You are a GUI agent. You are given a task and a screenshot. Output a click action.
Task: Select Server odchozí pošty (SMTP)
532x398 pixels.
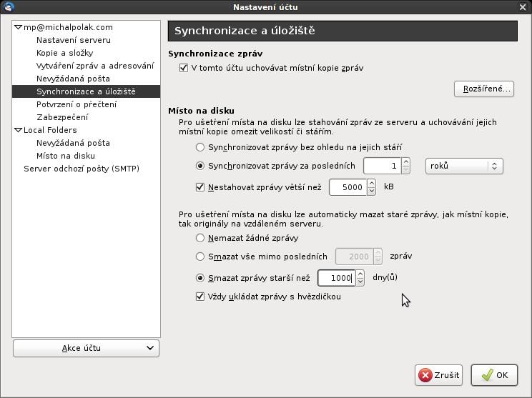coord(82,169)
